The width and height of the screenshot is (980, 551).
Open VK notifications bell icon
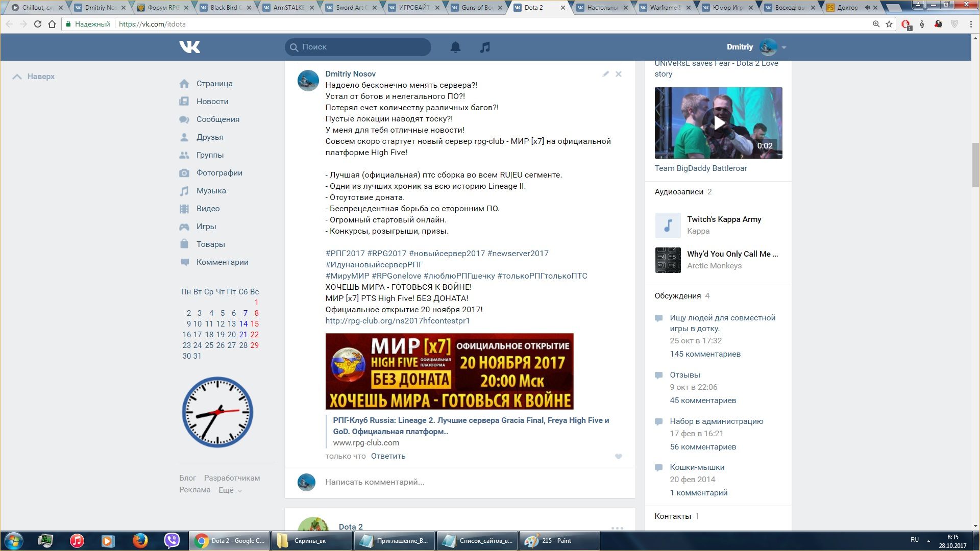coord(455,47)
